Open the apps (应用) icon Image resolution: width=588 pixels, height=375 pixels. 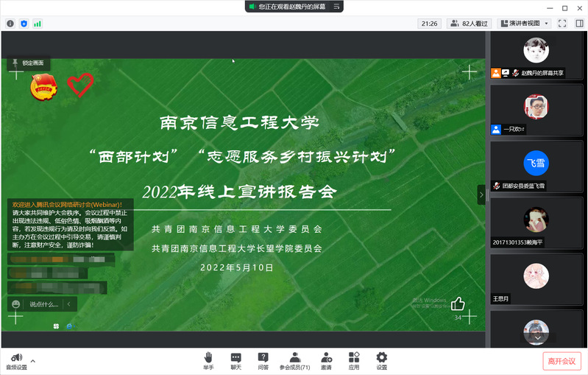tap(354, 360)
